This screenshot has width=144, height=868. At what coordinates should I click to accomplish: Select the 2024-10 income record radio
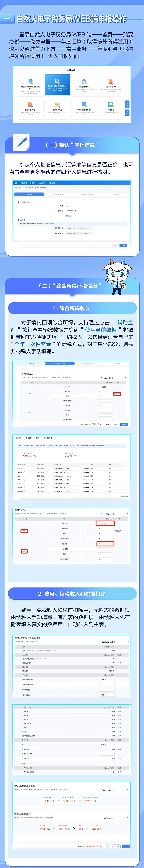point(24,476)
